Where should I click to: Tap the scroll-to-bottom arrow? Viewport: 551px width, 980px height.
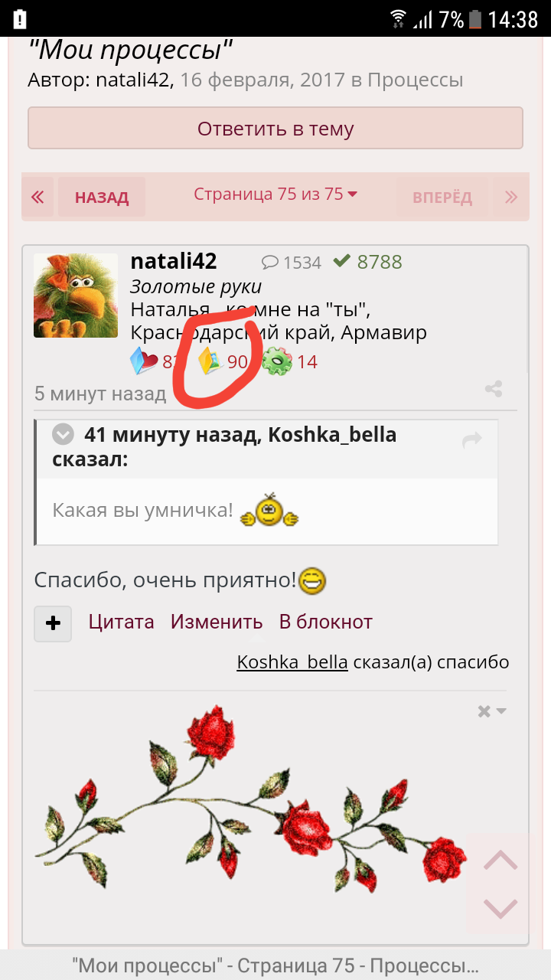tap(500, 909)
